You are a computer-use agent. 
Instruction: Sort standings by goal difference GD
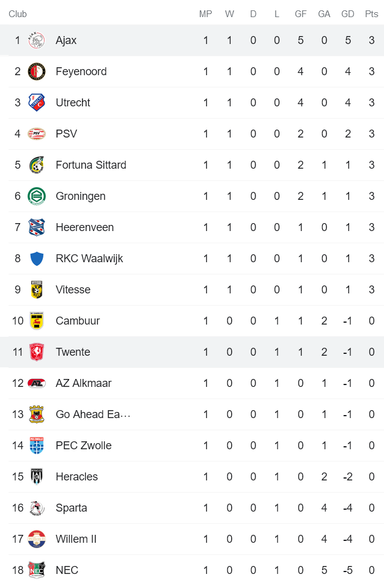coord(347,13)
